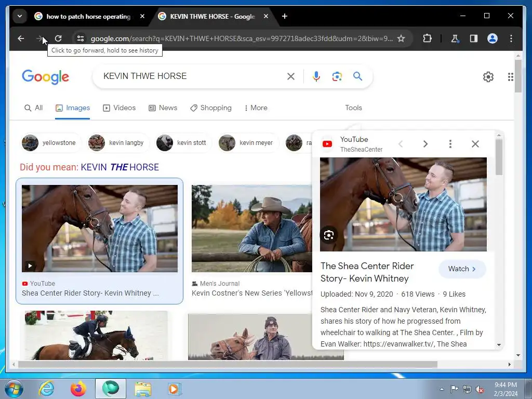Click the preview panel vertical scrollbar
532x399 pixels.
click(499, 157)
